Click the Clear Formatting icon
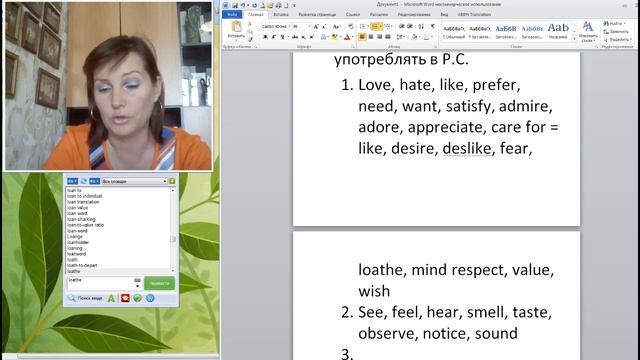640x360 pixels. pyautogui.click(x=351, y=27)
